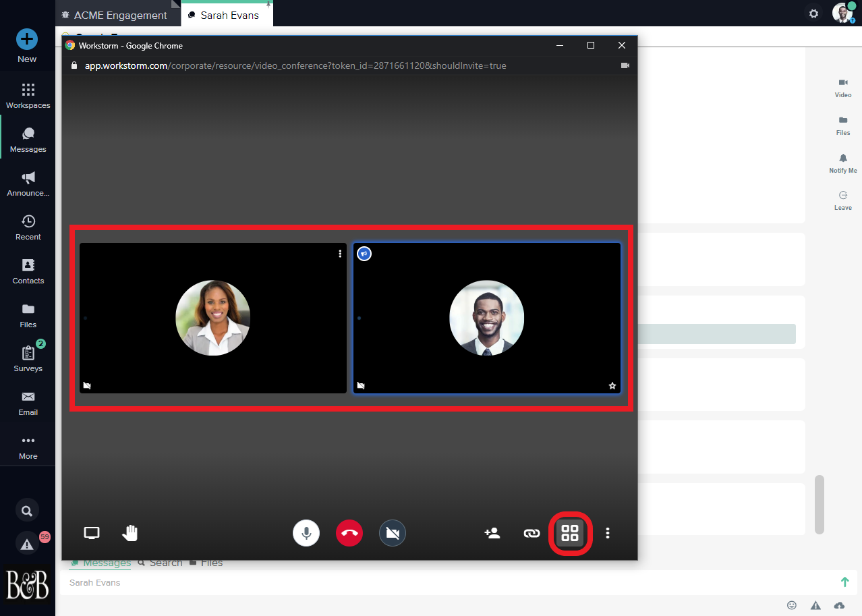Viewport: 862px width, 616px height.
Task: Open options menu on woman's video tile
Action: click(x=340, y=254)
